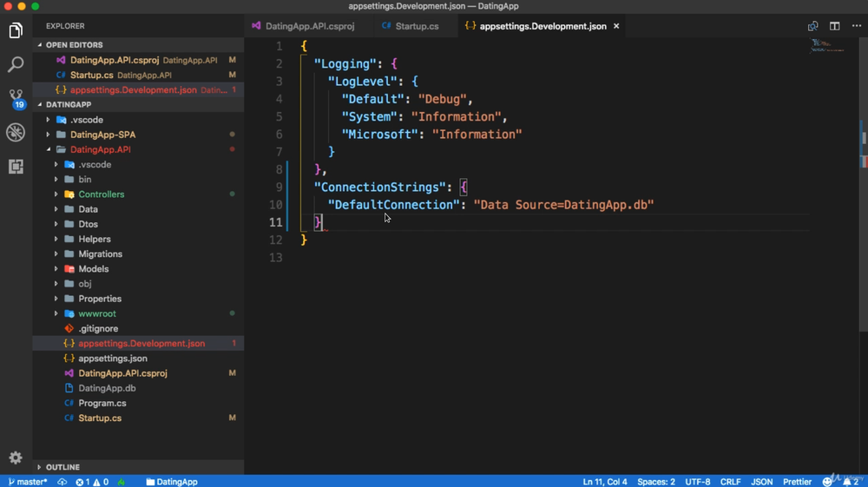868x487 pixels.
Task: Change encoding via UTF-8
Action: [698, 482]
